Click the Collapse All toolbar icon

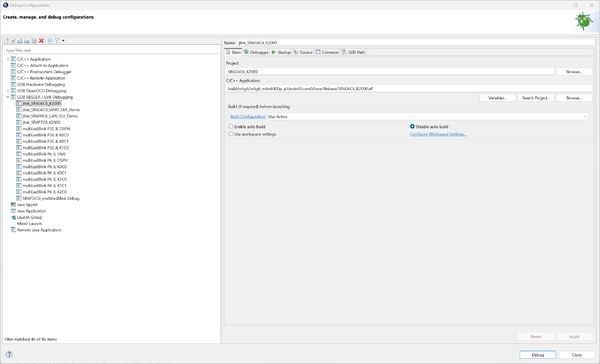[50, 41]
